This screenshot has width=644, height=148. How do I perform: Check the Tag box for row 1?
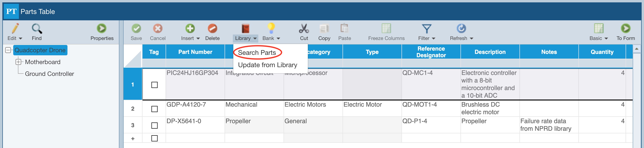click(155, 85)
